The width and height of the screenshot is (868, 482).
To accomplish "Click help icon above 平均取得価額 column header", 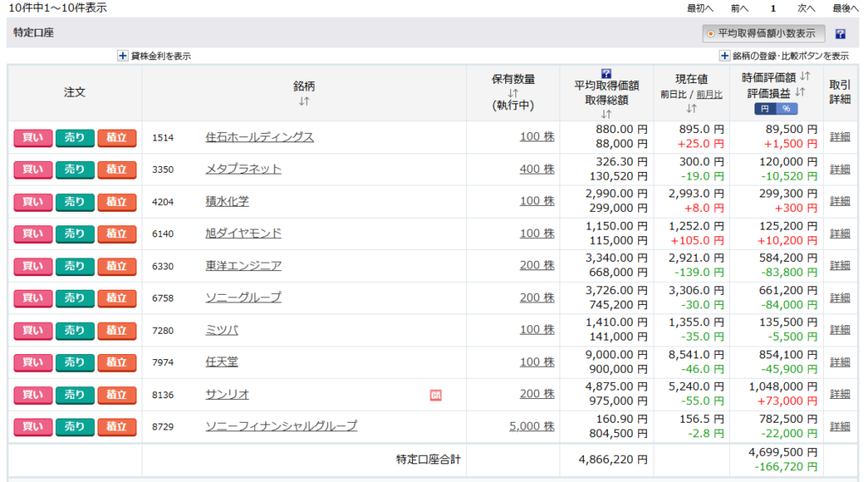I will [x=606, y=74].
